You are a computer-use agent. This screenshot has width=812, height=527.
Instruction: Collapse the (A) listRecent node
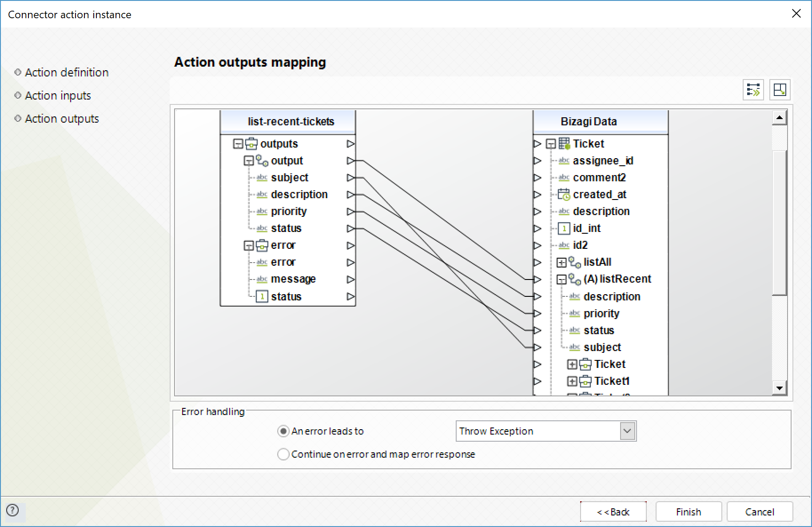(x=561, y=279)
